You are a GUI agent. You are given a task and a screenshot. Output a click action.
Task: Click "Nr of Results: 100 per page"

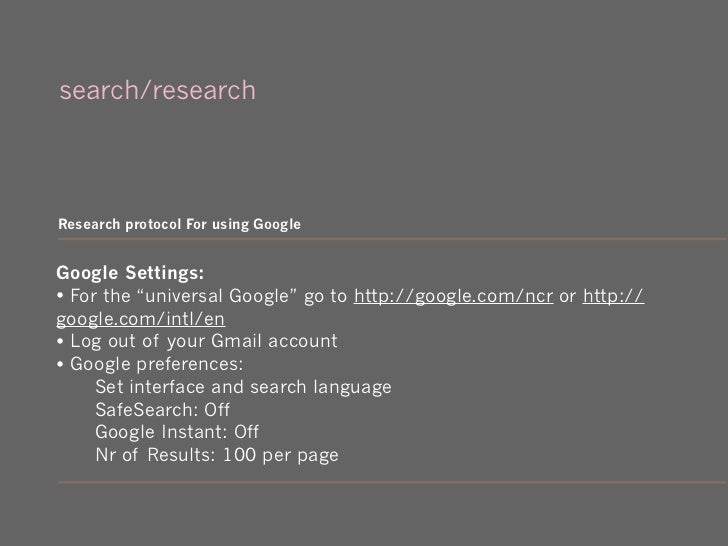coord(217,455)
